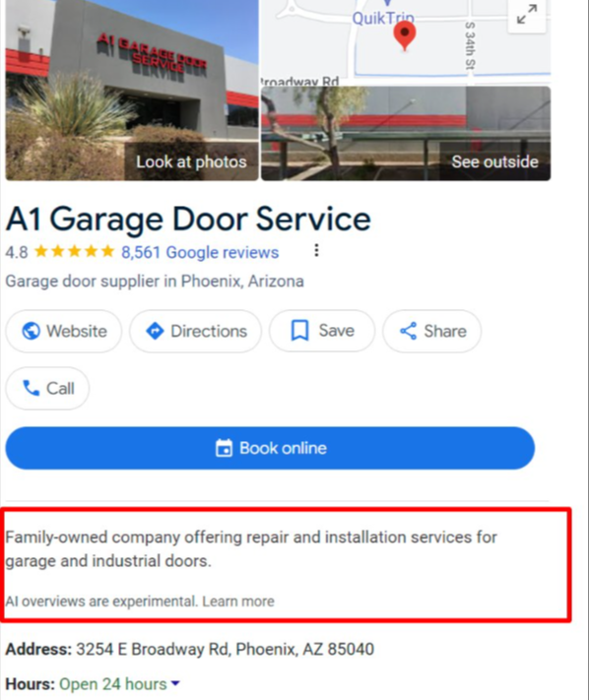Image resolution: width=589 pixels, height=700 pixels.
Task: Expand the Open 24 hours dropdown arrow
Action: click(x=175, y=683)
